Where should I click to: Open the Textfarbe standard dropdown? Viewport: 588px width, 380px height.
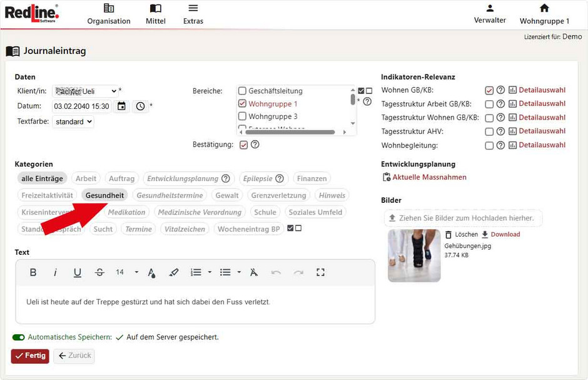point(73,121)
